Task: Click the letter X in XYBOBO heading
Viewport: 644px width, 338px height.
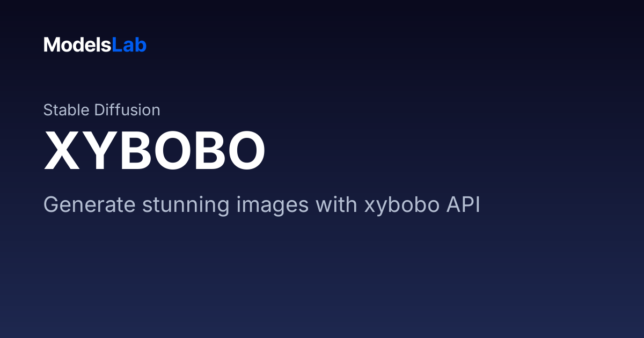Action: point(62,151)
